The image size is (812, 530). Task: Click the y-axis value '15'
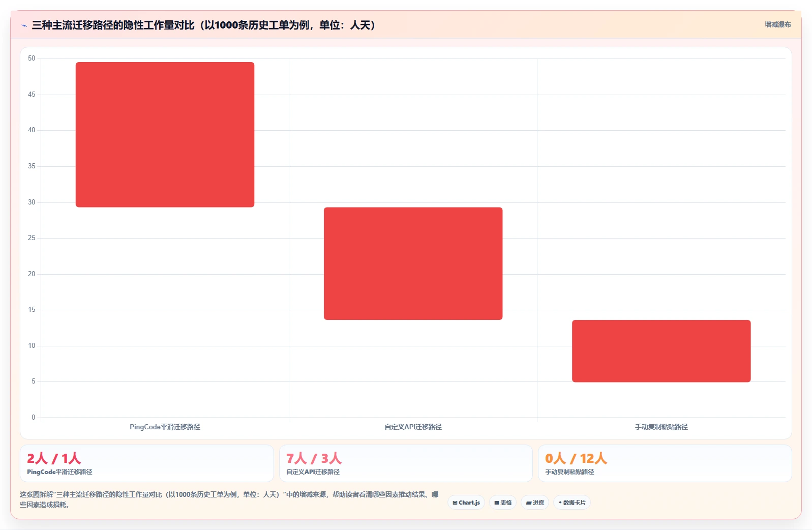coord(32,310)
